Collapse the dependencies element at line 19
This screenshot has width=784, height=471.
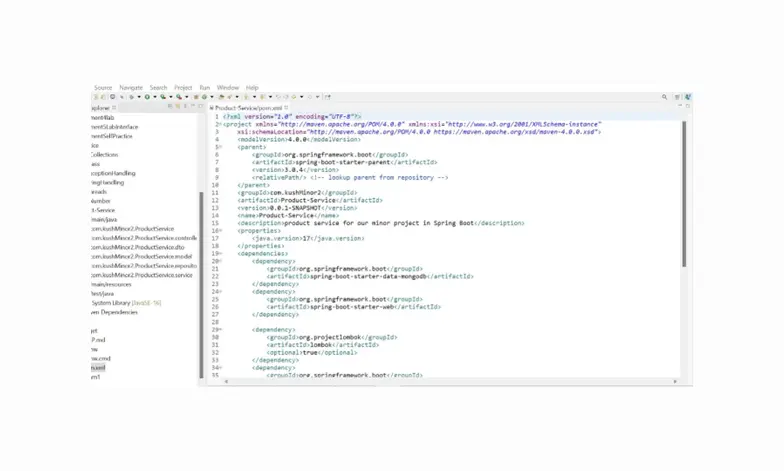coord(219,254)
